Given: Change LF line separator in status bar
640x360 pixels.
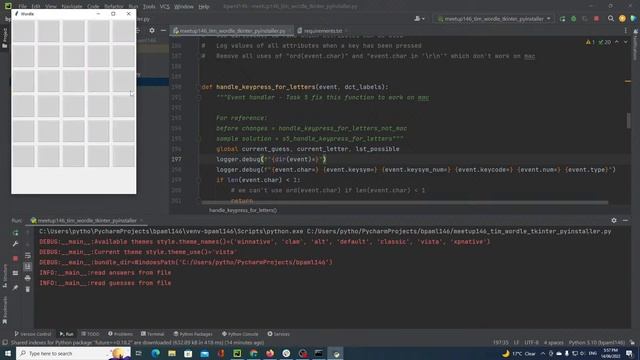Looking at the screenshot, I should tap(516, 342).
